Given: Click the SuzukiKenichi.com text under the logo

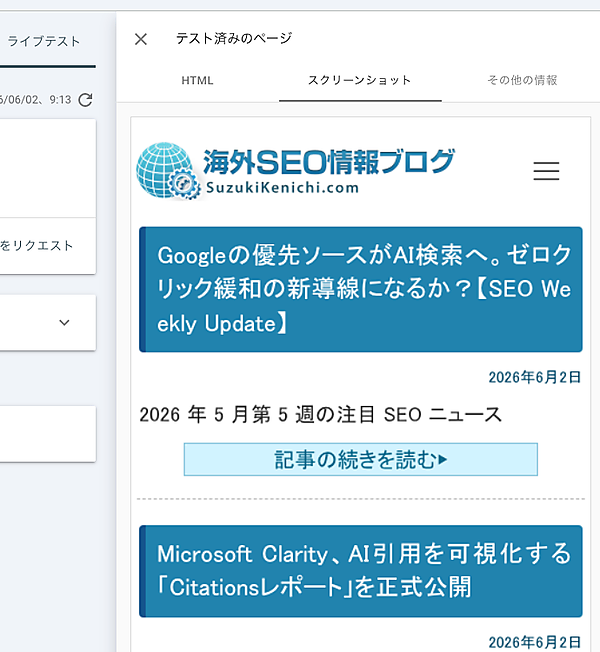Looking at the screenshot, I should coord(282,188).
